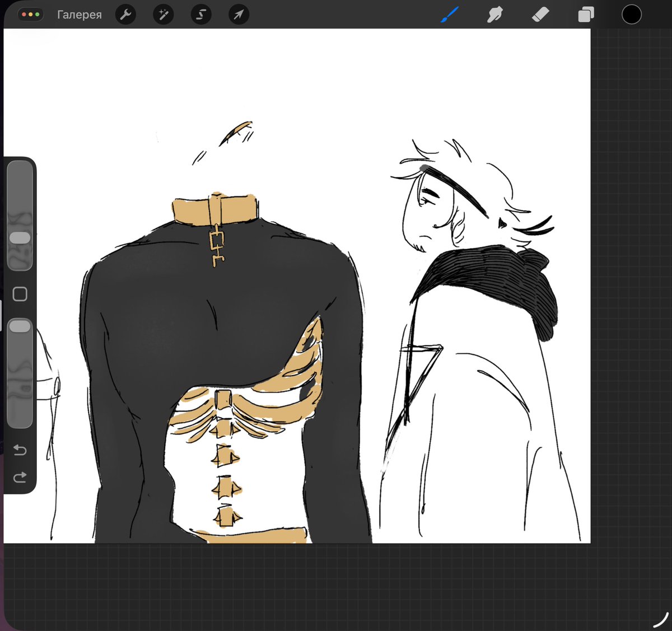
Task: Select the Eraser tool
Action: [540, 15]
